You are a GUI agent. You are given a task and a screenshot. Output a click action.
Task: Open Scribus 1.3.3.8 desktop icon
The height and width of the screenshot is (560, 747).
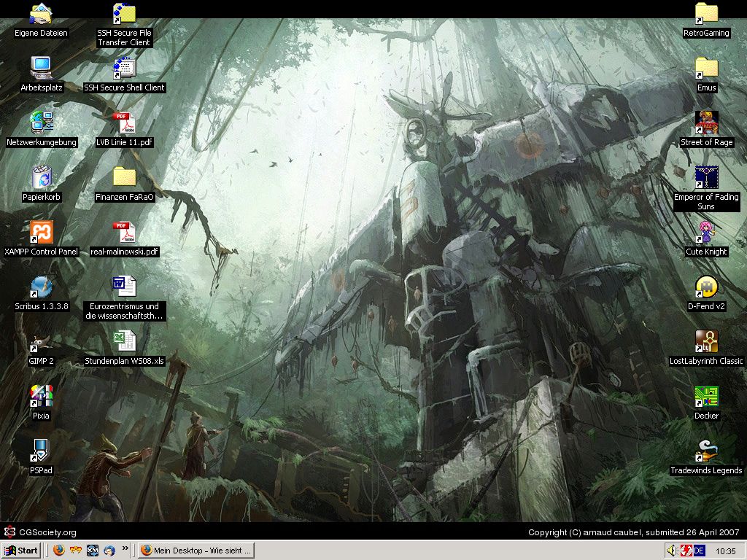pyautogui.click(x=42, y=288)
